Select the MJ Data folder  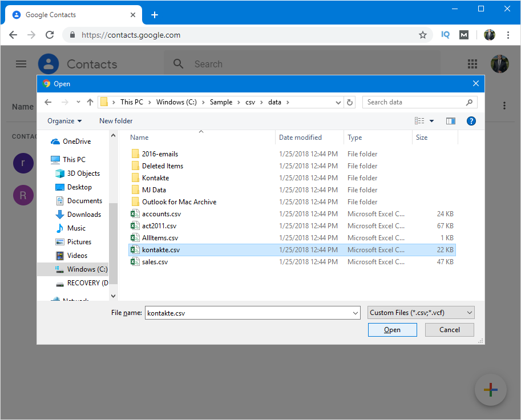point(292,189)
